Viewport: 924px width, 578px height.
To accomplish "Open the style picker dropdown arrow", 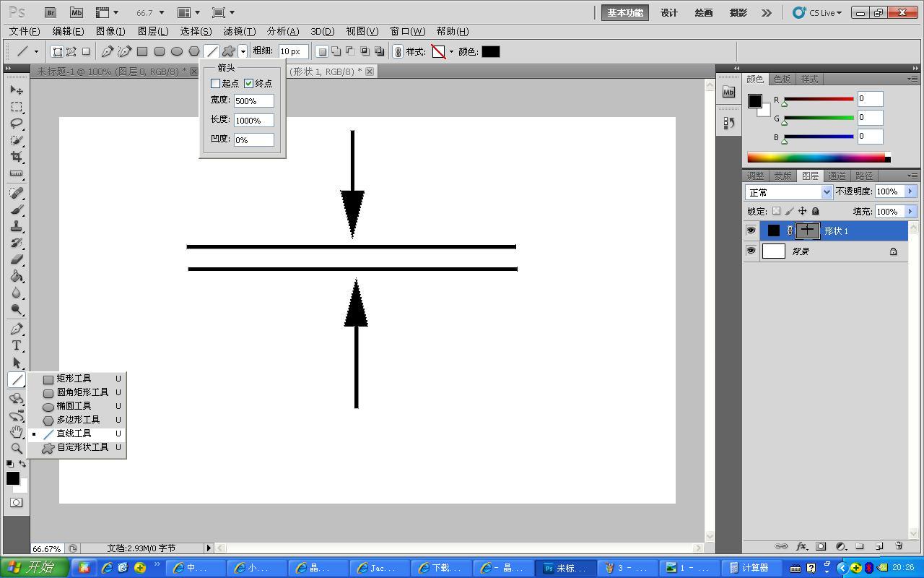I will point(451,51).
